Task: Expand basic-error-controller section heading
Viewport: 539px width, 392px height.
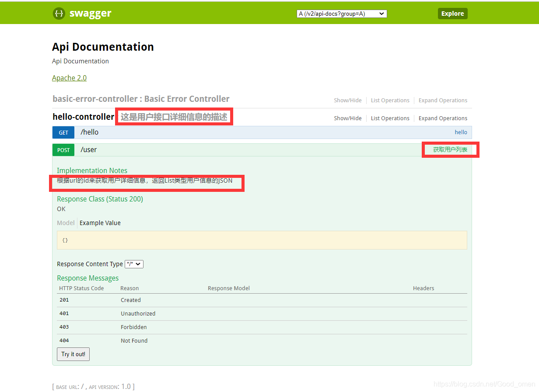Action: click(141, 99)
